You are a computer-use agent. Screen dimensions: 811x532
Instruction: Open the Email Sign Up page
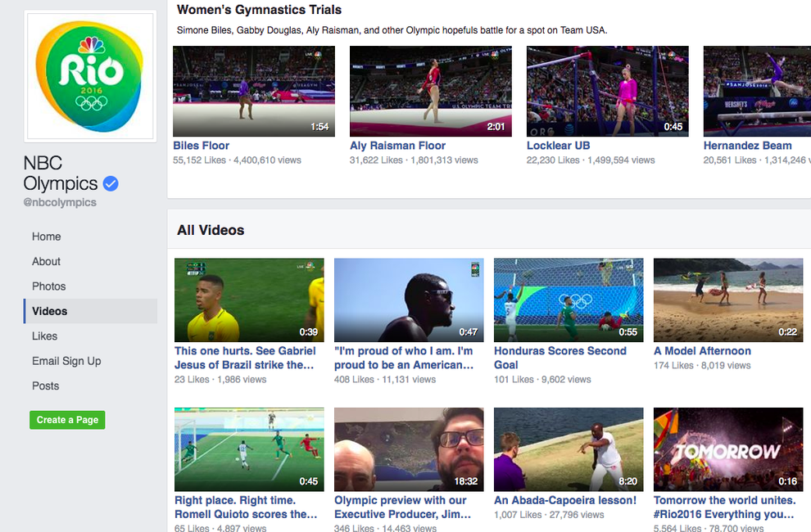click(x=66, y=361)
